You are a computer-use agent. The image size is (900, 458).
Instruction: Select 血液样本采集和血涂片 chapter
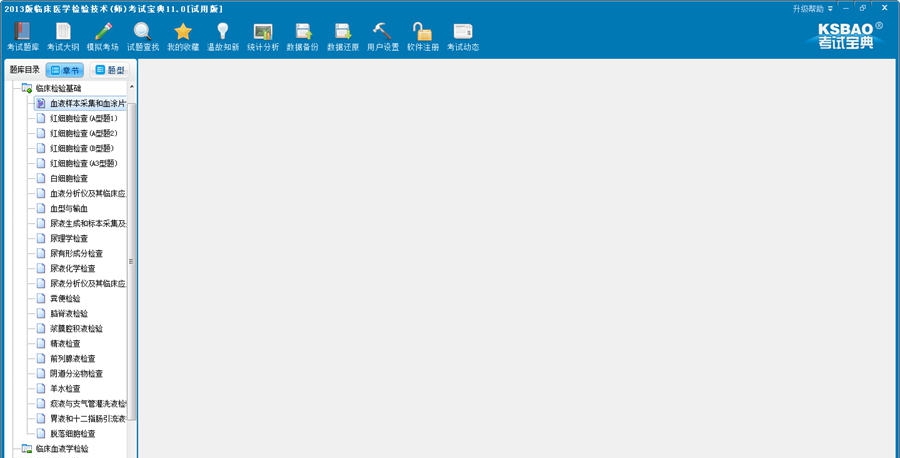[x=80, y=103]
